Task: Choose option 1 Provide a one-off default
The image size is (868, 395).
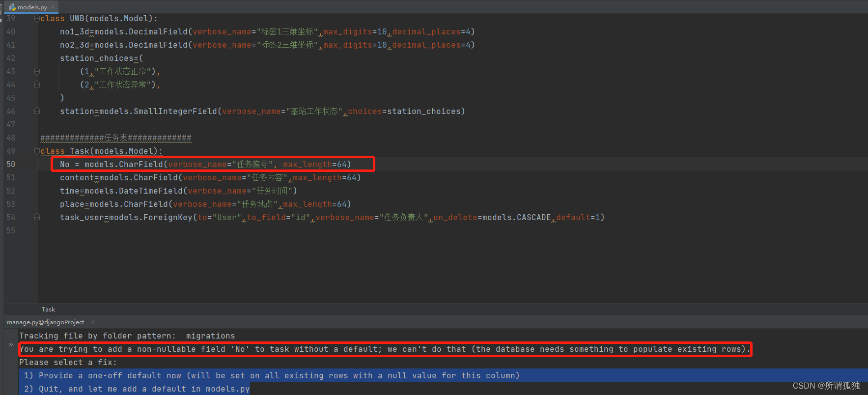Action: tap(272, 376)
